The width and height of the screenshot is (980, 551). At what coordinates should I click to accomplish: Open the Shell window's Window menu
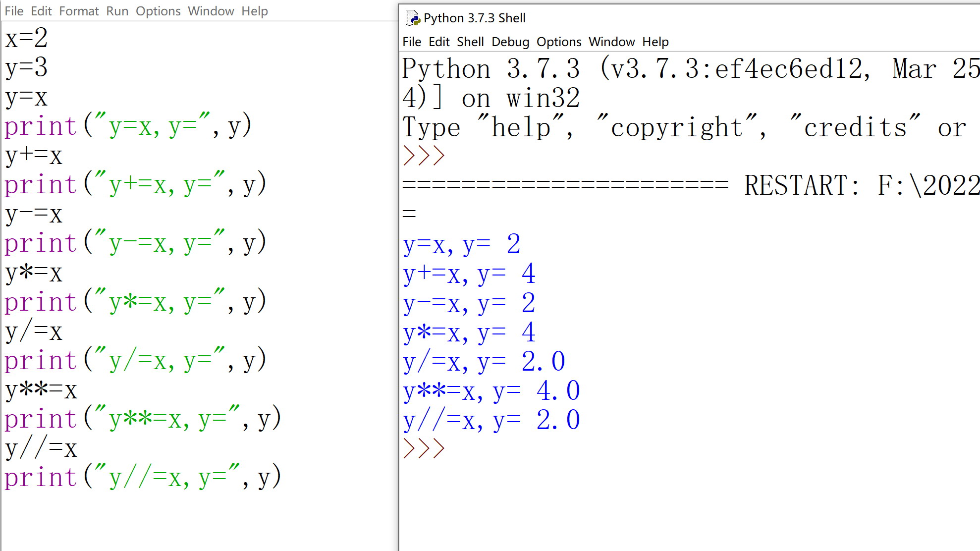coord(611,42)
